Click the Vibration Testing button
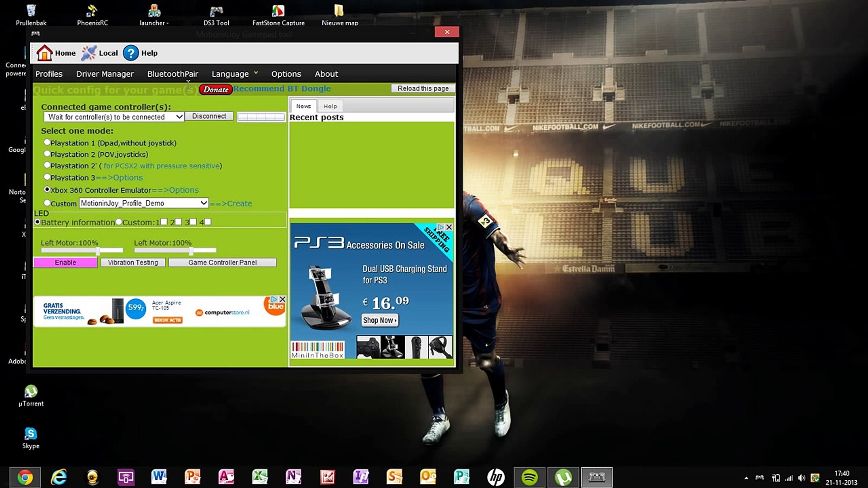868x488 pixels. point(133,263)
